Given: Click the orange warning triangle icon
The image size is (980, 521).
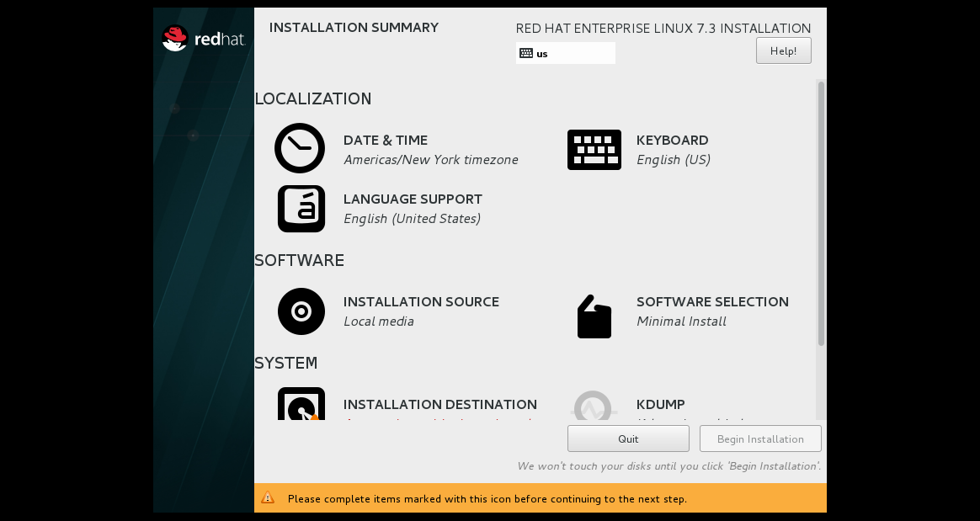Looking at the screenshot, I should 268,498.
